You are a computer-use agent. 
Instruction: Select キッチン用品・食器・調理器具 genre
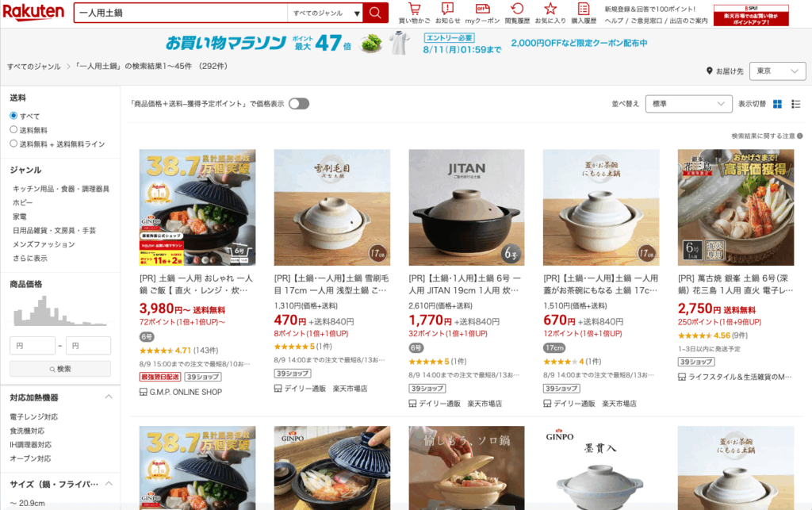(x=61, y=189)
